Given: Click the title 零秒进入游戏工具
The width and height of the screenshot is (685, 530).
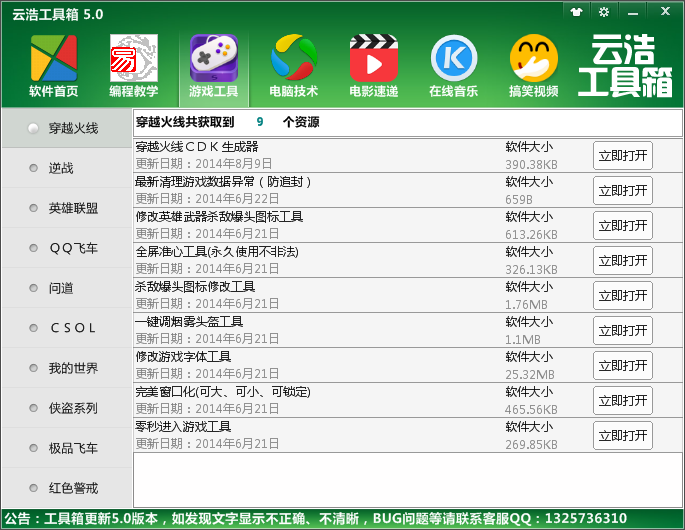Looking at the screenshot, I should coord(183,426).
